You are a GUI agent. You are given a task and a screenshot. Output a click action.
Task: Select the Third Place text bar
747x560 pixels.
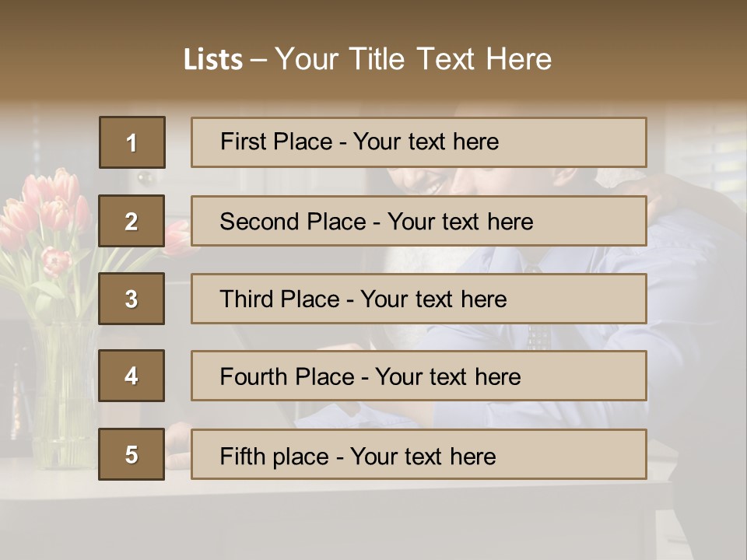[419, 299]
